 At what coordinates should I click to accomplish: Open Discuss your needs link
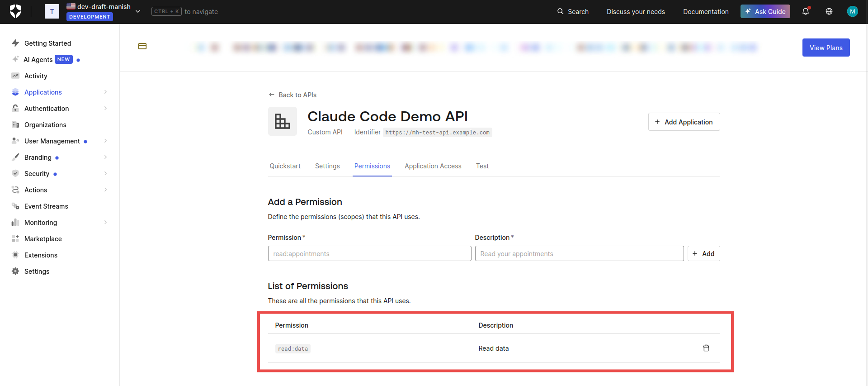pyautogui.click(x=636, y=12)
